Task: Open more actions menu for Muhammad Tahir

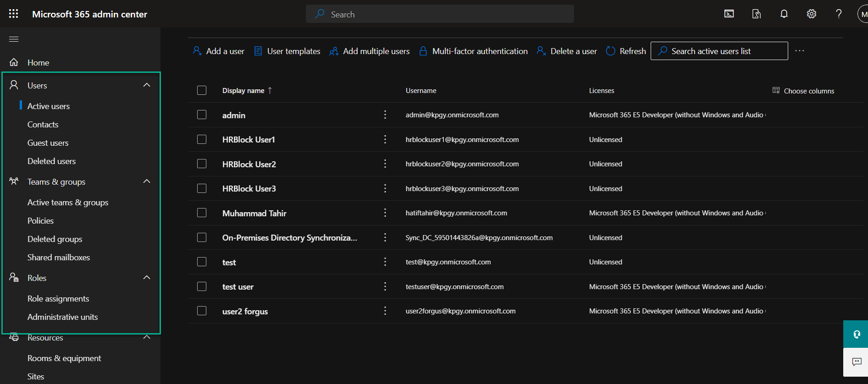Action: click(x=385, y=213)
